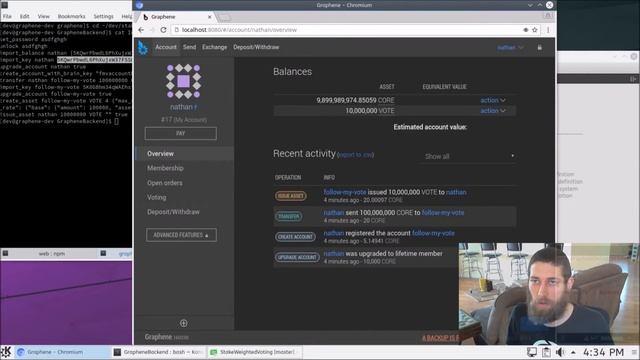Image resolution: width=640 pixels, height=360 pixels.
Task: Click follow-my-vote link in issue asset row
Action: (x=345, y=192)
